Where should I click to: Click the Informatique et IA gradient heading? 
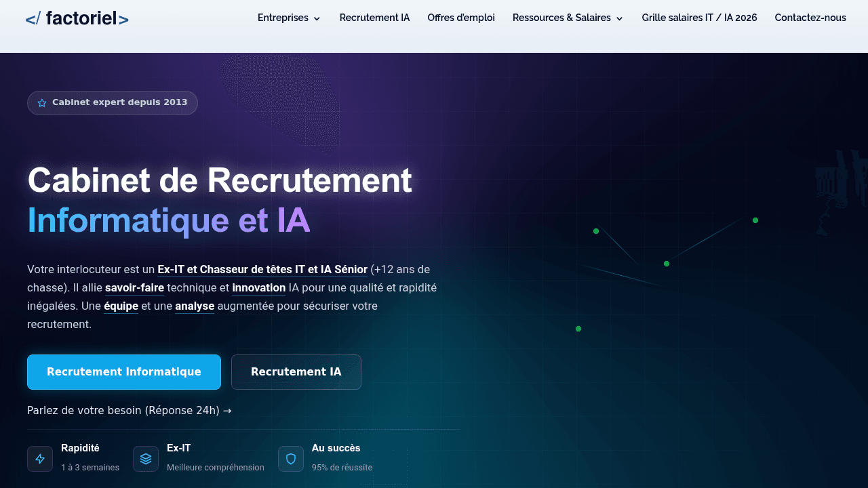point(169,221)
